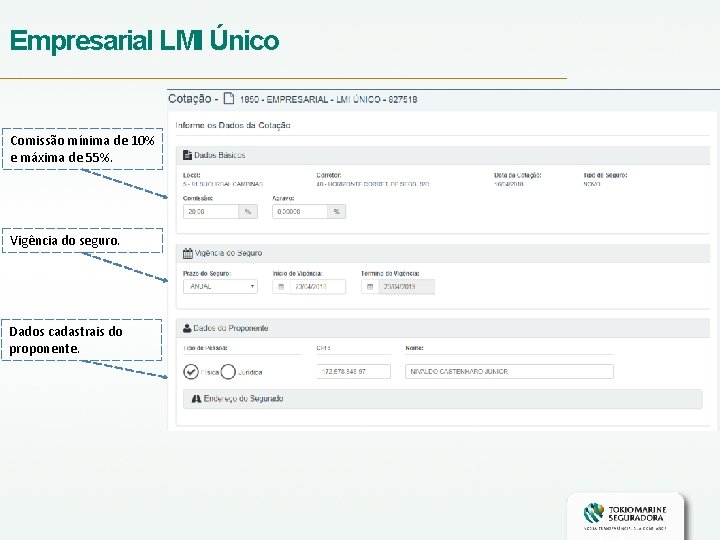Click the Corretor label text
The width and height of the screenshot is (720, 540).
point(329,175)
